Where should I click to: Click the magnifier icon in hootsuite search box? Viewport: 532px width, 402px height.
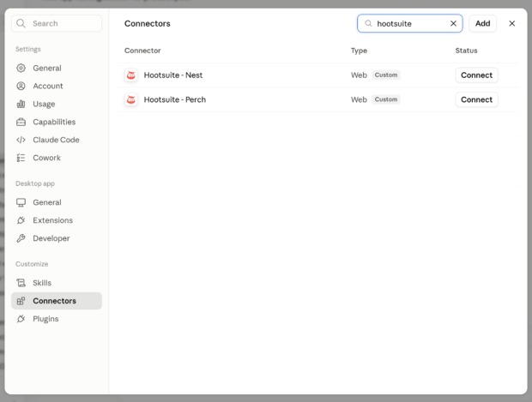pos(368,23)
